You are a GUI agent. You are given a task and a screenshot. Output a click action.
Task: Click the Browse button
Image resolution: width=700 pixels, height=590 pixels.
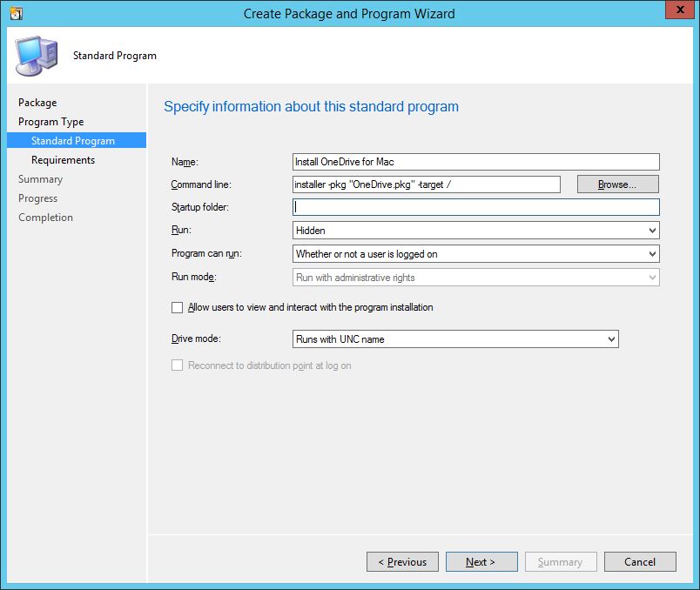tap(617, 184)
